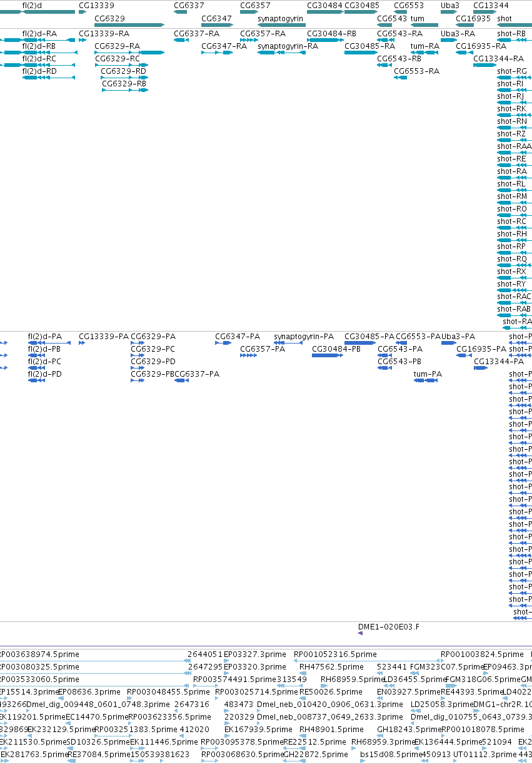Click EST UT01112.3prime

(x=484, y=755)
